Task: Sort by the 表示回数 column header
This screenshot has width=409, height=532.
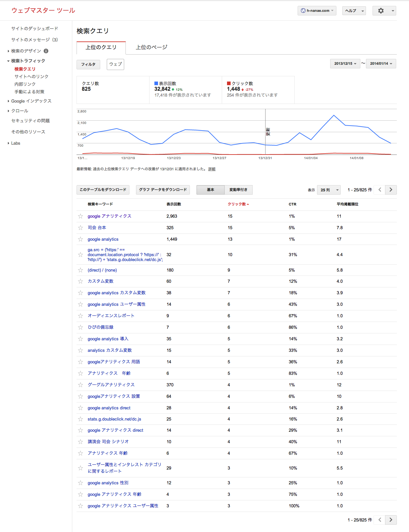Action: [x=174, y=204]
